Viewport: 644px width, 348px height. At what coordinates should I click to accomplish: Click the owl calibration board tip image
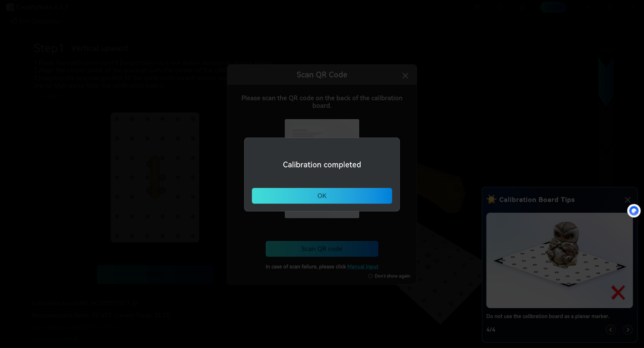[559, 260]
